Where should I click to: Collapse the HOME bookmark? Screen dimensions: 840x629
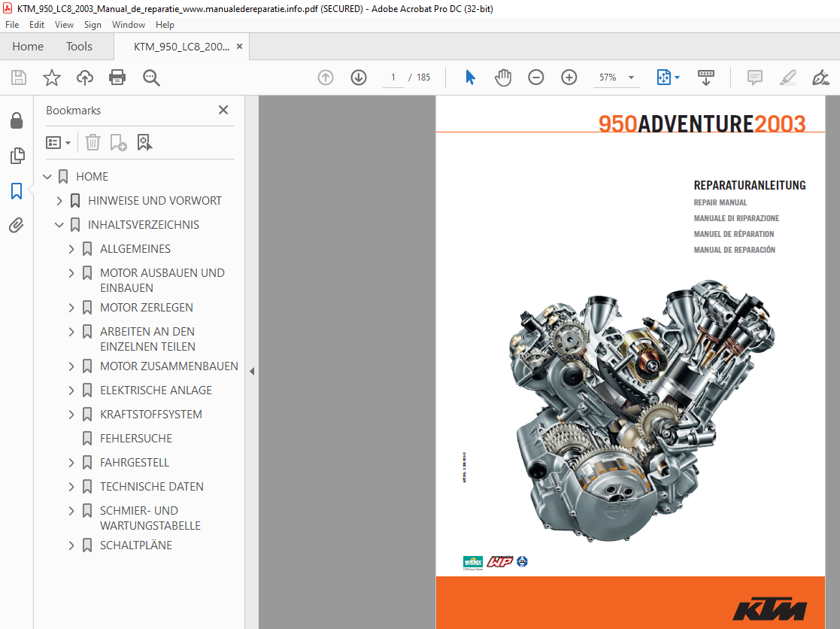[x=47, y=176]
